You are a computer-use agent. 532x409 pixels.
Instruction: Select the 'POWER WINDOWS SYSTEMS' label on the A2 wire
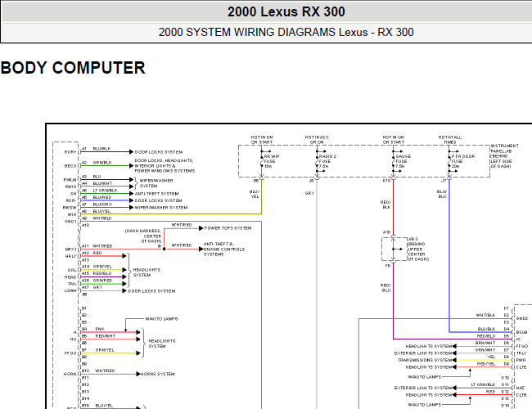coord(165,171)
